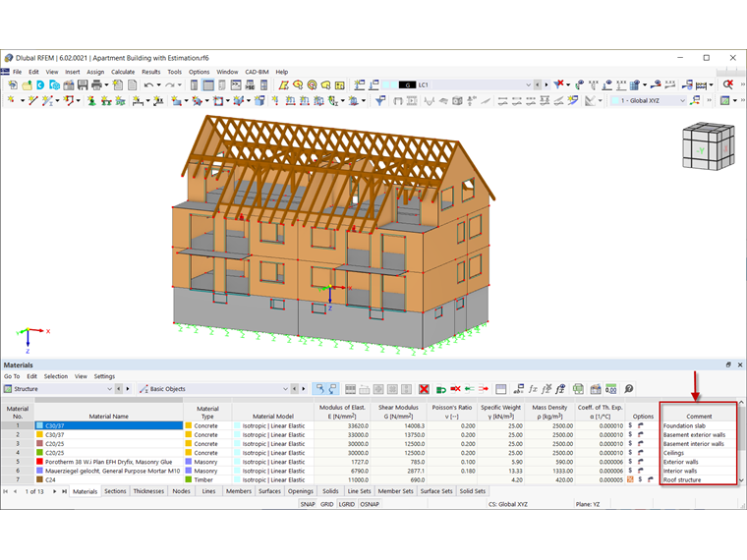
Task: Click the comment cell 'Roof structure'
Action: [x=699, y=480]
